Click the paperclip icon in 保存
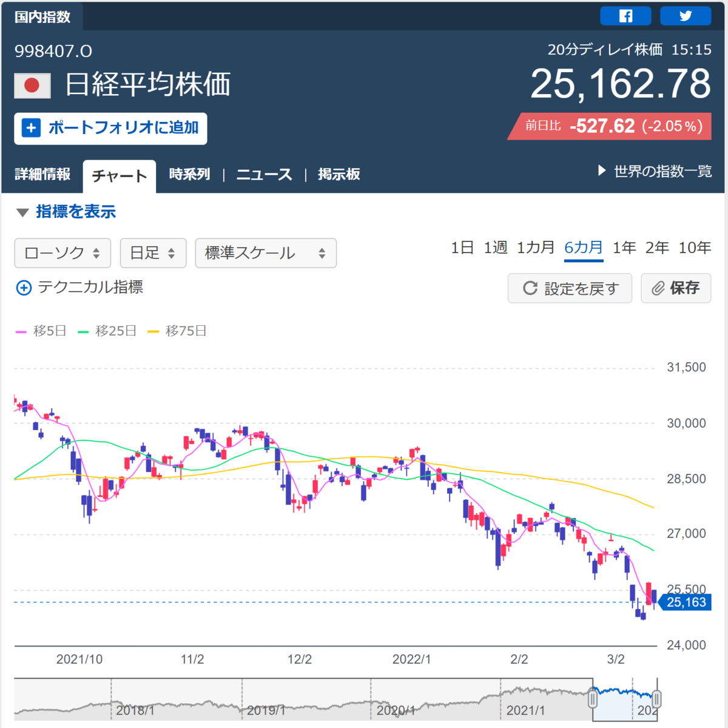728x728 pixels. point(658,288)
